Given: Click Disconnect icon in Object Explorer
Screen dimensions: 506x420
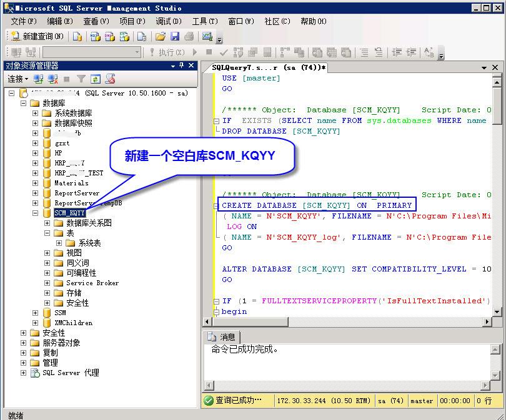Looking at the screenshot, I should 52,79.
